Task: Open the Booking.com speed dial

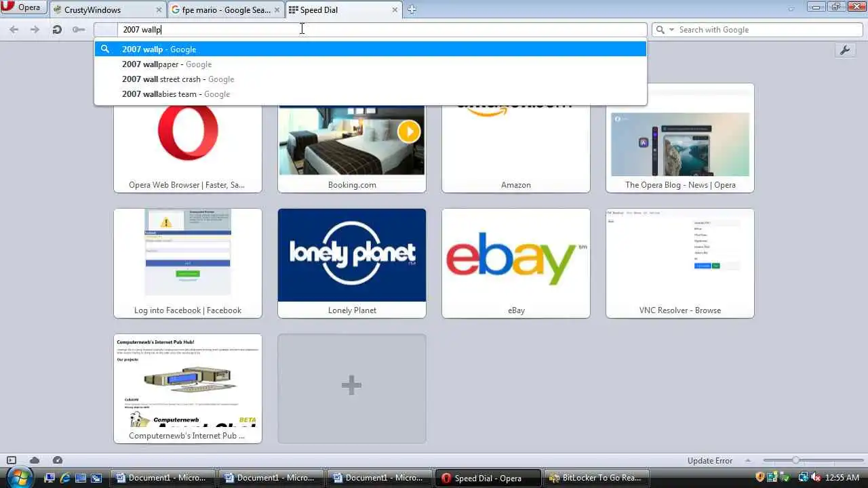Action: point(352,149)
